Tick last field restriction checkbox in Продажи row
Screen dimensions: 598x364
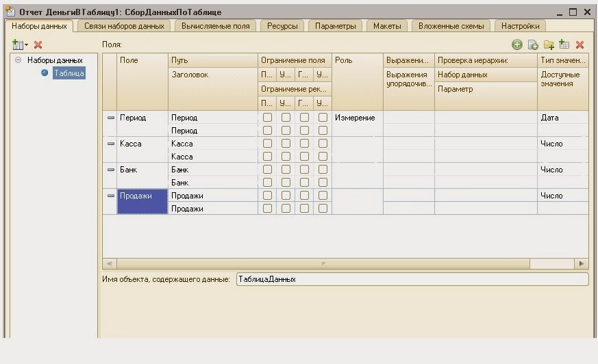point(323,196)
